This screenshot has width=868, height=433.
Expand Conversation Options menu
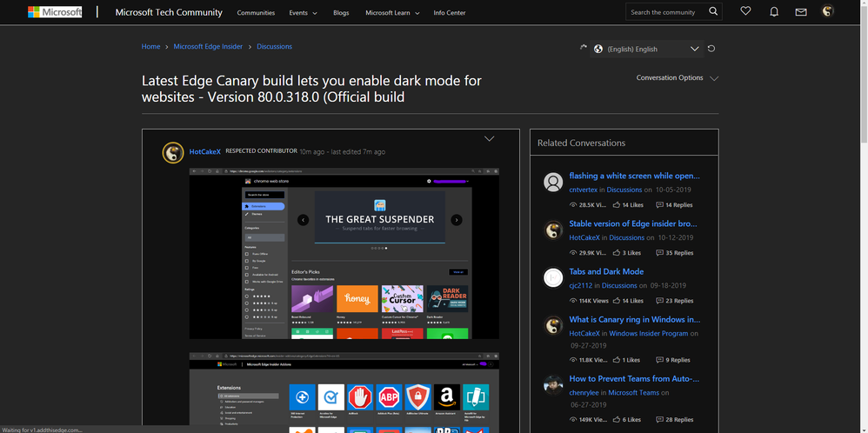(x=677, y=78)
